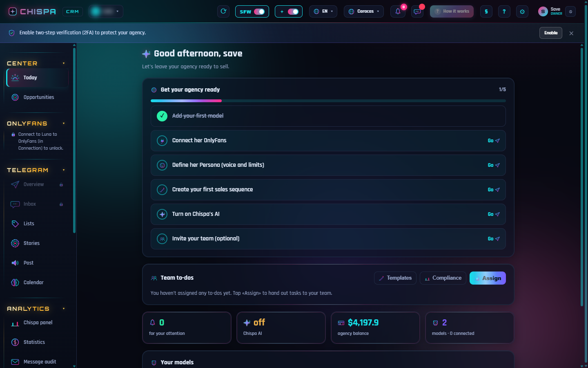Toggle the plus switch in top bar
The image size is (588, 368).
[x=293, y=11]
